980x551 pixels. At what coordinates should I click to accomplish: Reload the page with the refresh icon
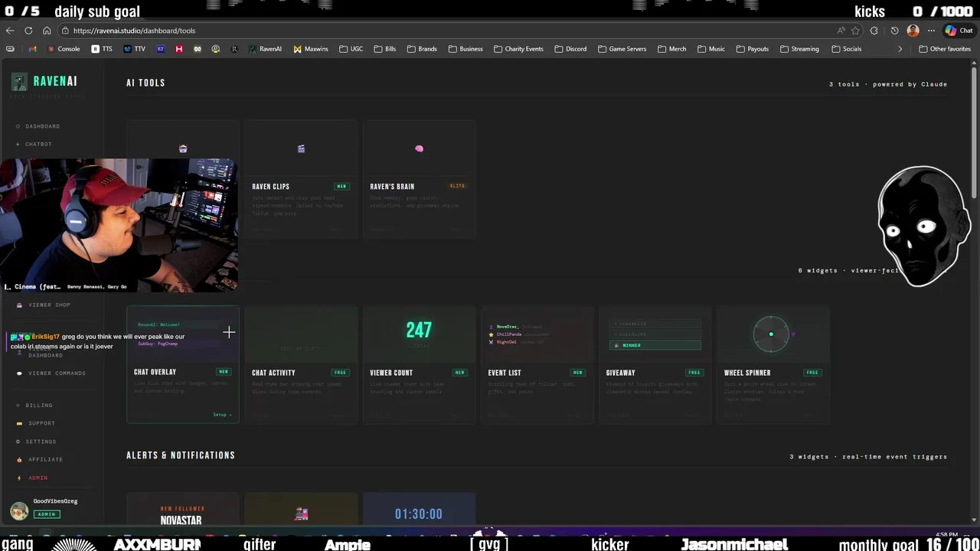click(x=28, y=31)
